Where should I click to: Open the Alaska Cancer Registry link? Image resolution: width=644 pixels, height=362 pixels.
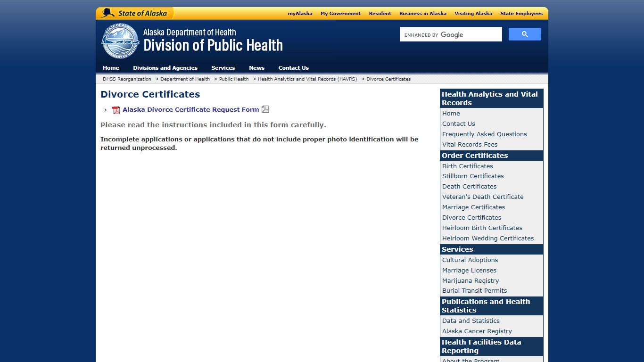tap(477, 331)
